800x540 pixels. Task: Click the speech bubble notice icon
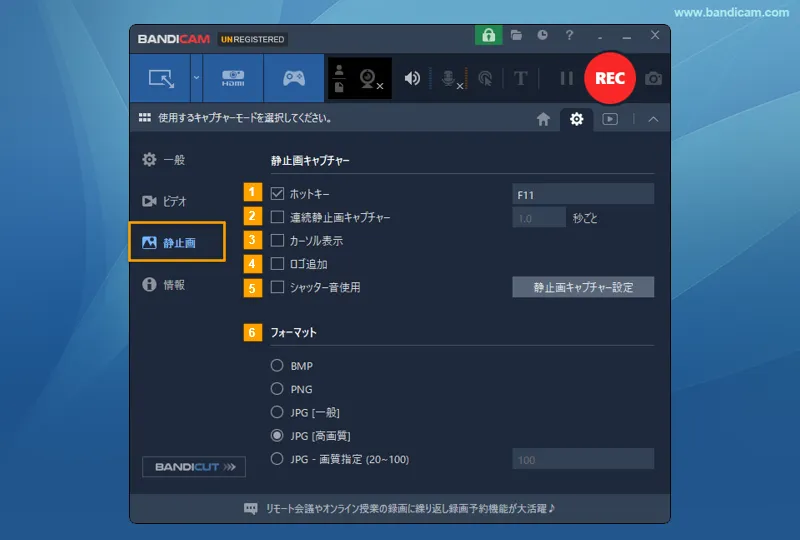click(x=251, y=508)
